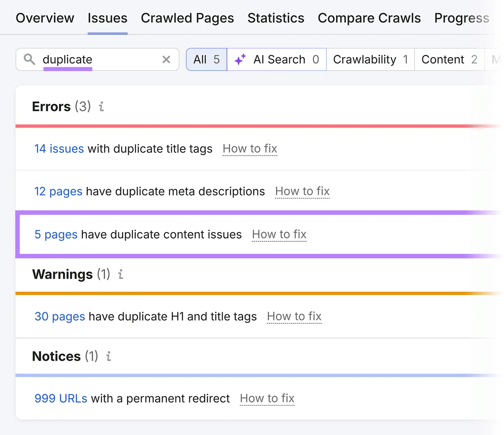This screenshot has height=435, width=504.
Task: Click the Notices (1) heading
Action: coord(65,356)
